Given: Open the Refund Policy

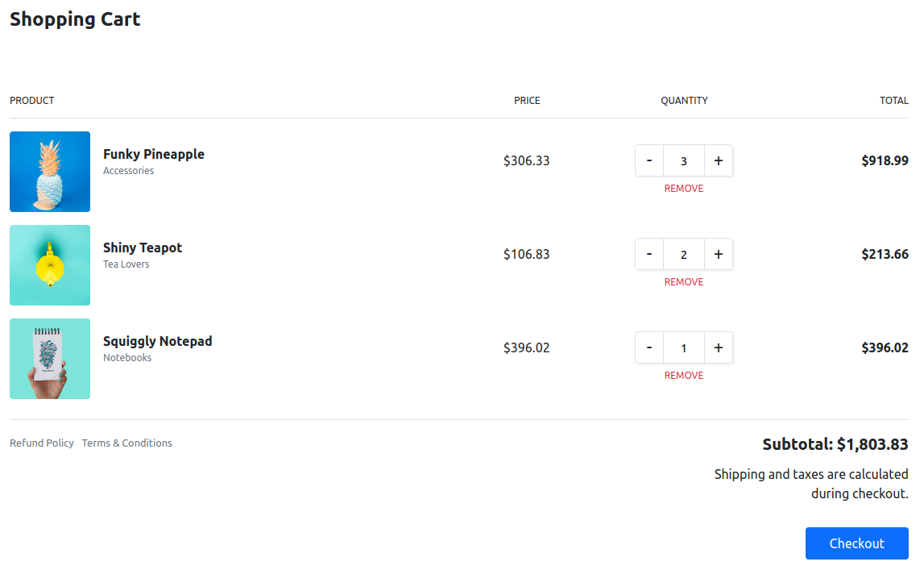Looking at the screenshot, I should point(41,443).
